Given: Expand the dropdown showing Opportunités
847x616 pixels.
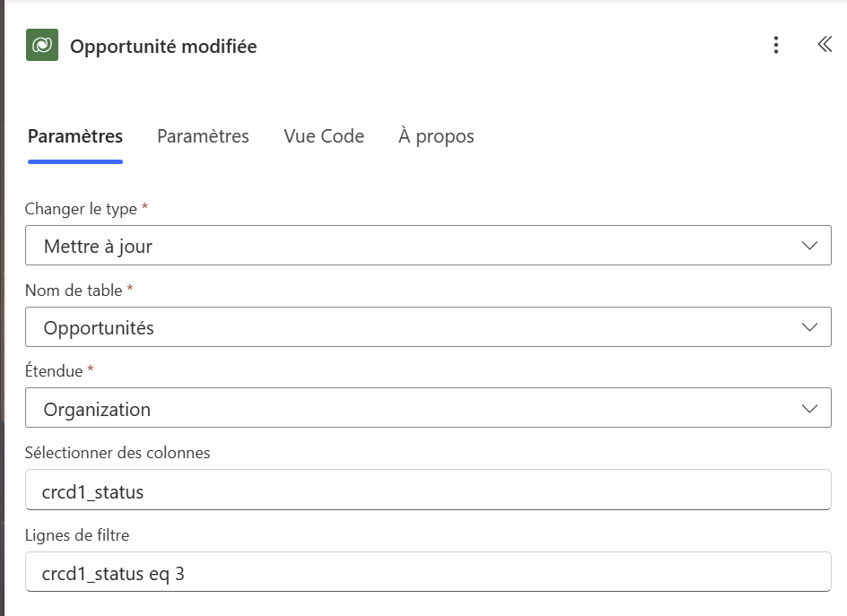Looking at the screenshot, I should coord(413,327).
